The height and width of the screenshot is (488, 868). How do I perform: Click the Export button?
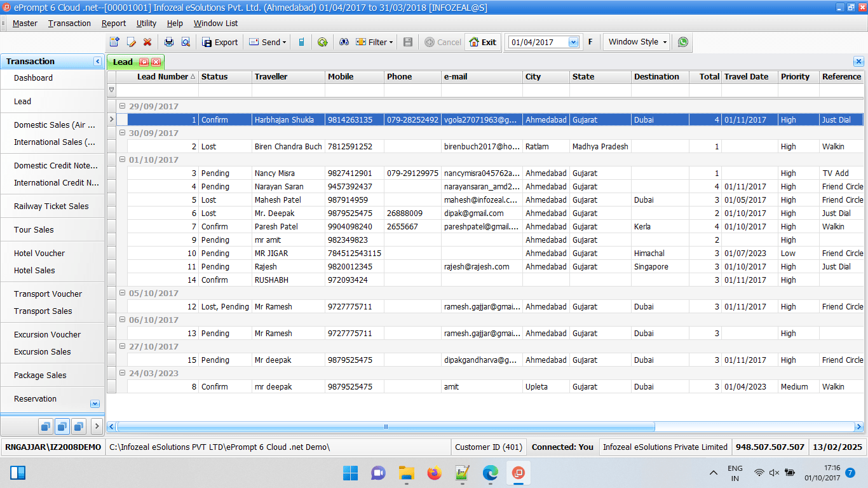(220, 42)
